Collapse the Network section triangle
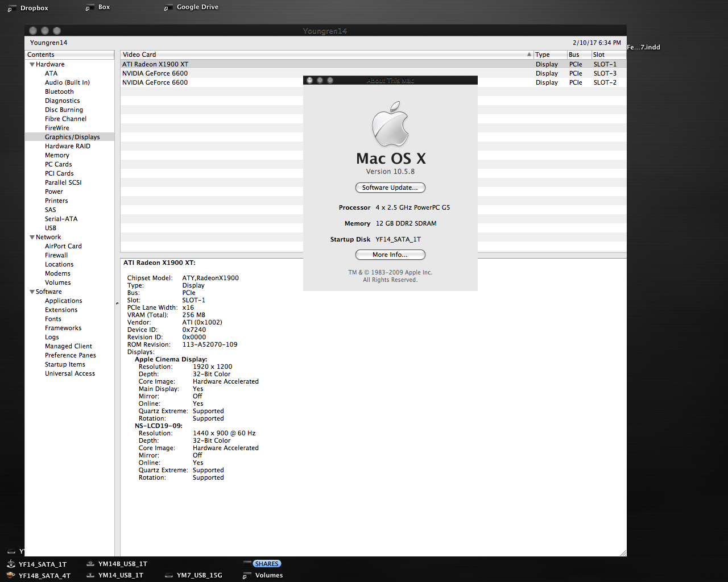 coord(32,237)
